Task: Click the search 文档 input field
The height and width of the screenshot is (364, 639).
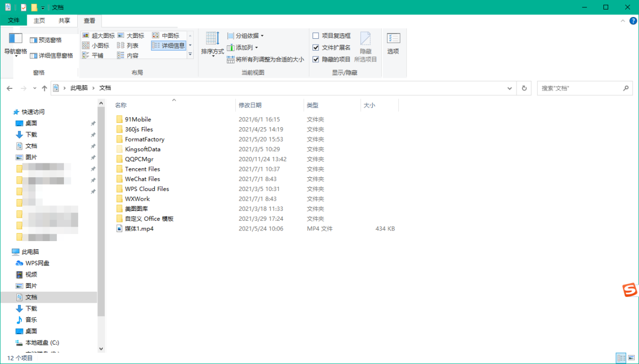Action: [580, 88]
